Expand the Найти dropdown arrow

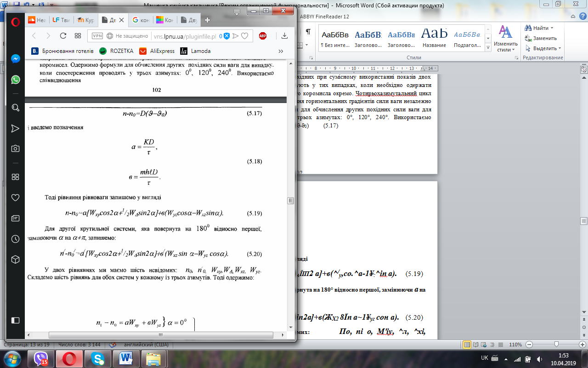point(552,28)
